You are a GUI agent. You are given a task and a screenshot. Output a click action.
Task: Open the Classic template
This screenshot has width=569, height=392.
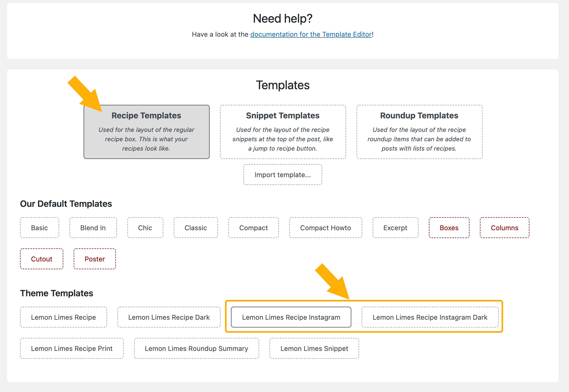coord(196,228)
